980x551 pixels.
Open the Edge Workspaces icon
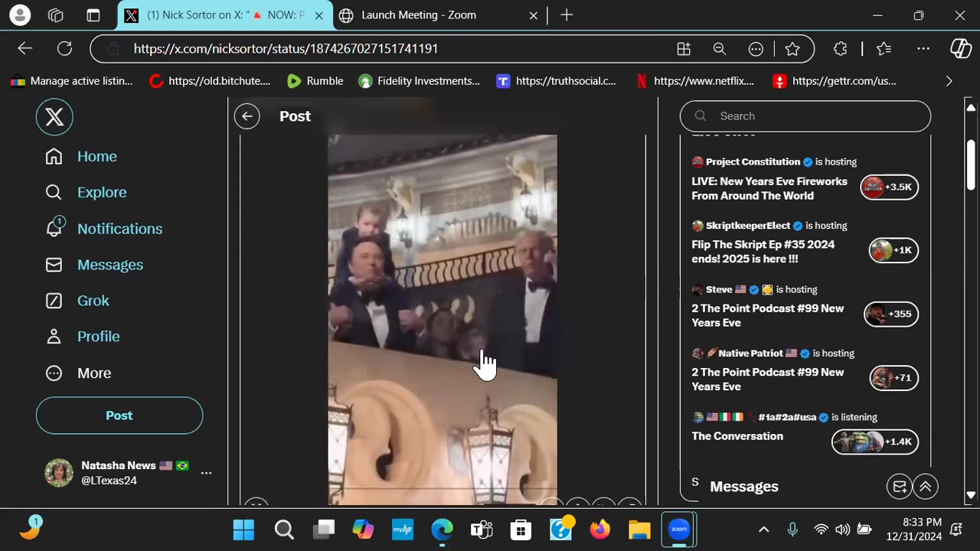point(56,15)
